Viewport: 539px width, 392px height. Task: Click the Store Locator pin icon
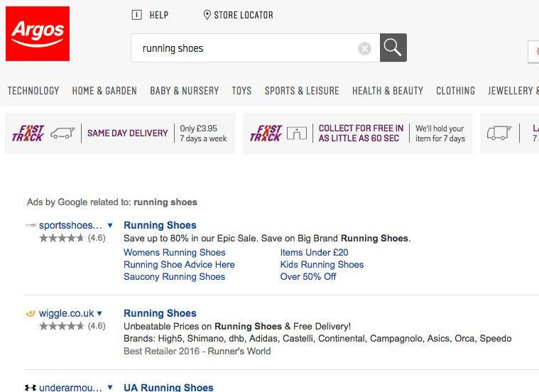[207, 15]
